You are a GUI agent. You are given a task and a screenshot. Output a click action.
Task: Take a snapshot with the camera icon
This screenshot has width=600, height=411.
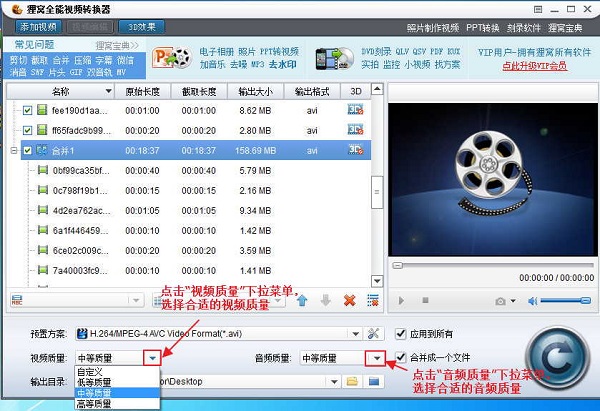[x=501, y=301]
